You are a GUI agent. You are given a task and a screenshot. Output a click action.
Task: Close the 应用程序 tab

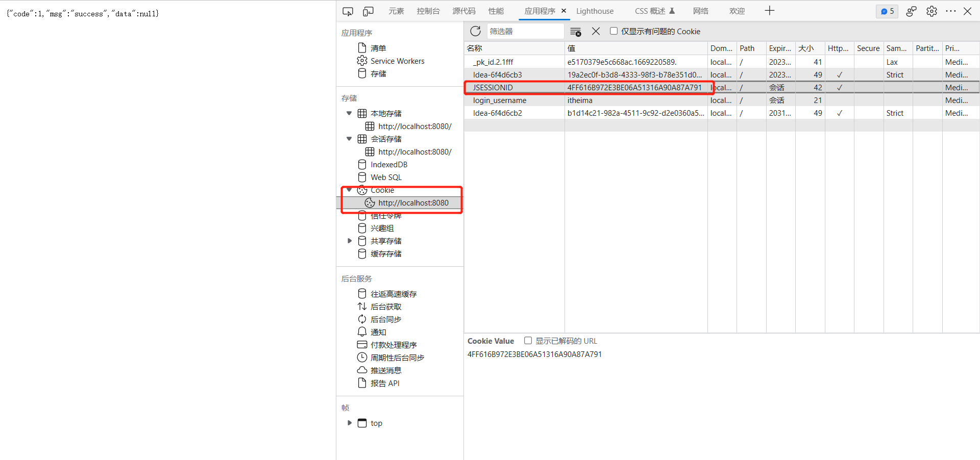563,11
